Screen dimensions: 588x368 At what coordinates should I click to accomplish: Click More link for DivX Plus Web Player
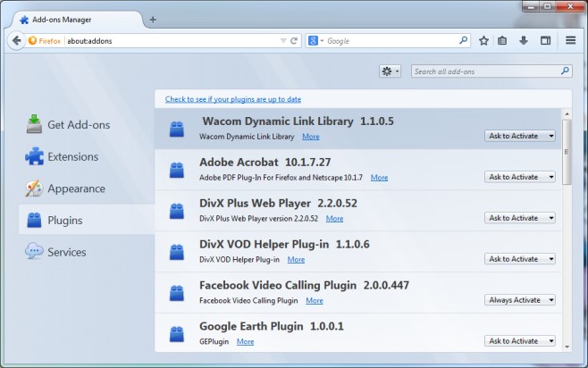pyautogui.click(x=334, y=219)
